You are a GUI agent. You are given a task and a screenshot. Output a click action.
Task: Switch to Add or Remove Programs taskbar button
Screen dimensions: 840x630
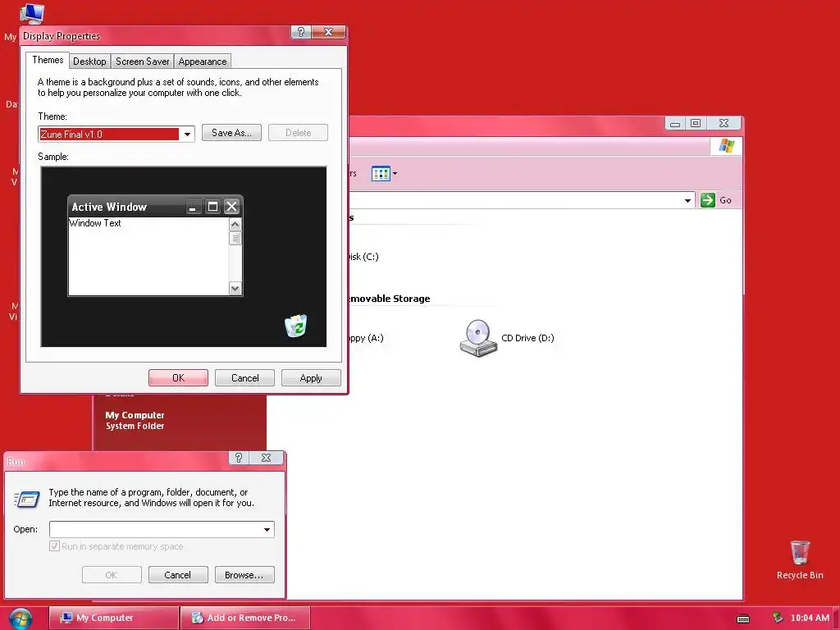pos(245,618)
